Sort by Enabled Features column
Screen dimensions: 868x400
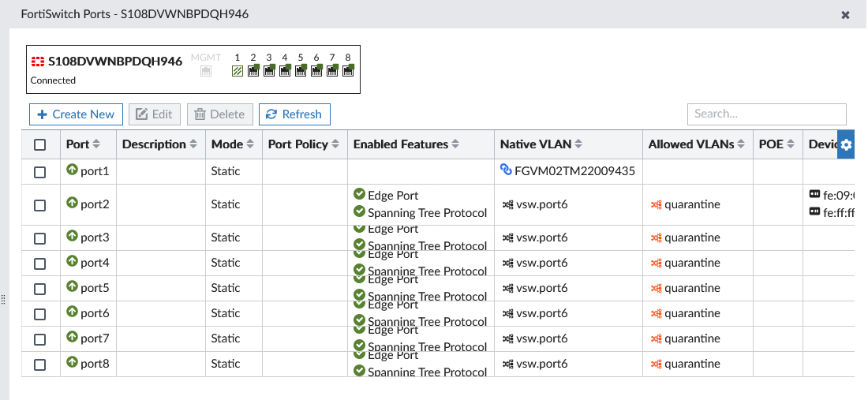coord(406,144)
